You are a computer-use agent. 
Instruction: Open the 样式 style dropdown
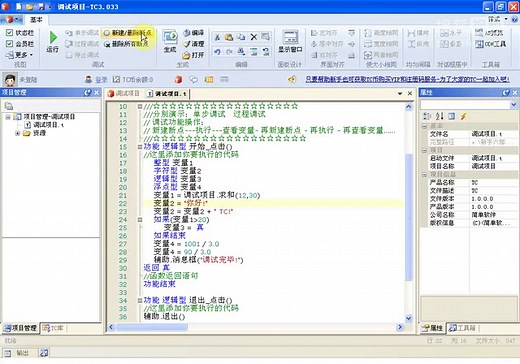pyautogui.click(x=497, y=19)
